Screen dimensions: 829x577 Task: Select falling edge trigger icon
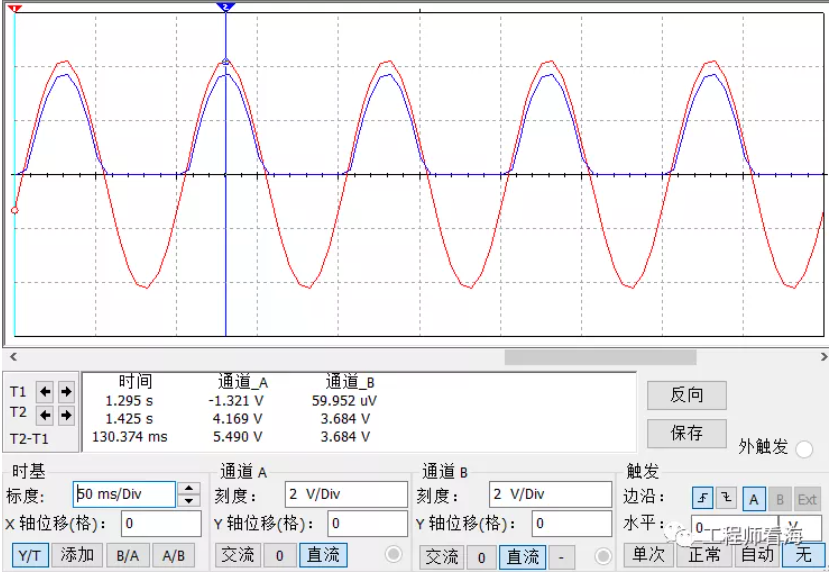(x=726, y=498)
